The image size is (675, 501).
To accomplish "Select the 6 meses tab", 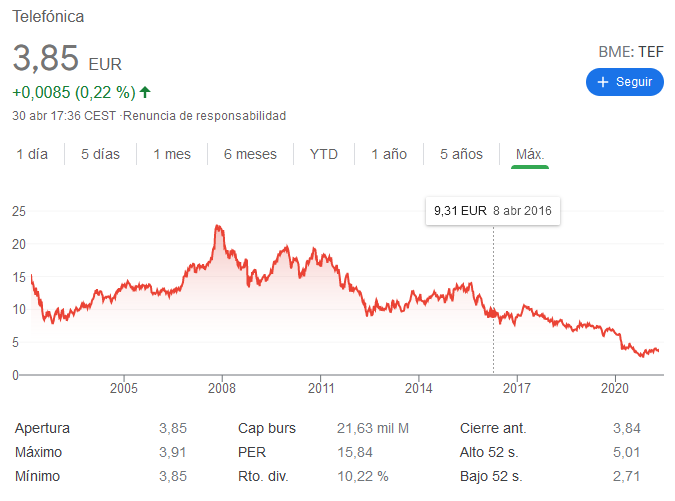I will tap(250, 154).
